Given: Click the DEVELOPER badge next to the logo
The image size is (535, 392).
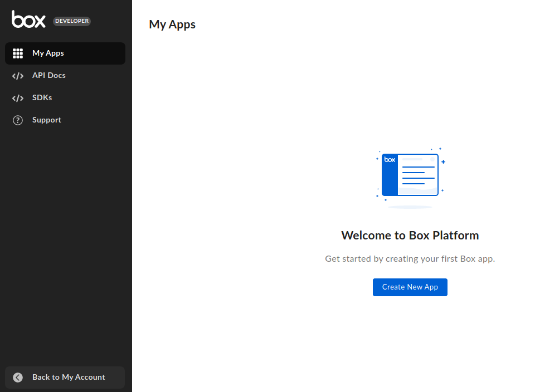Looking at the screenshot, I should pyautogui.click(x=71, y=21).
